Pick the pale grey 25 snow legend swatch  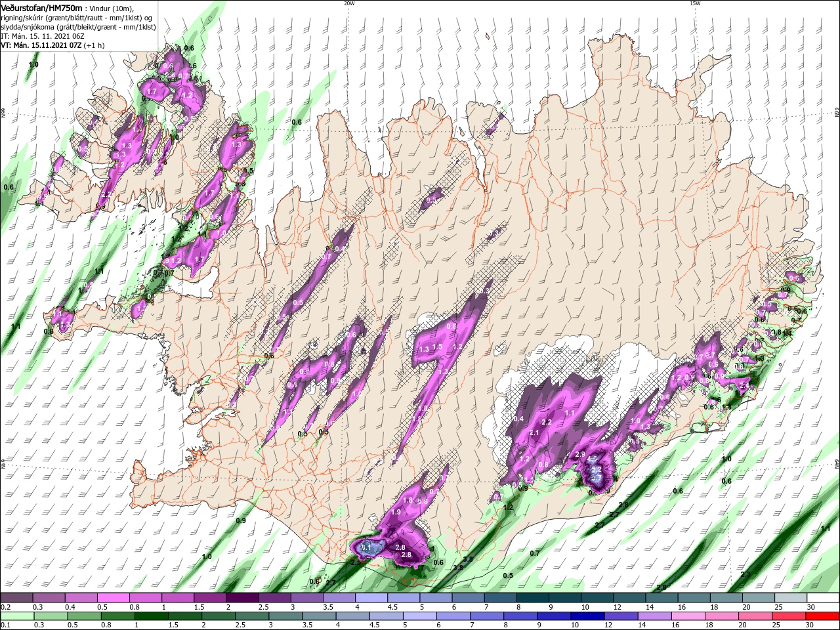pyautogui.click(x=791, y=598)
